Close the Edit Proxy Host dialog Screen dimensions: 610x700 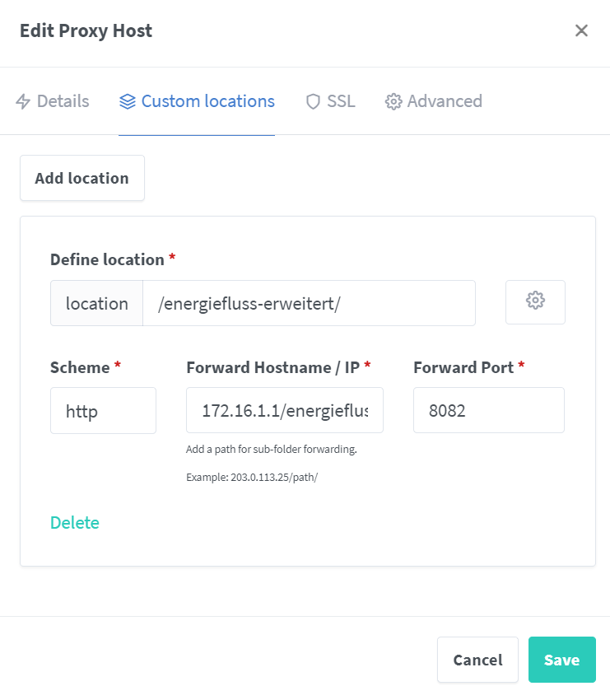pyautogui.click(x=581, y=30)
